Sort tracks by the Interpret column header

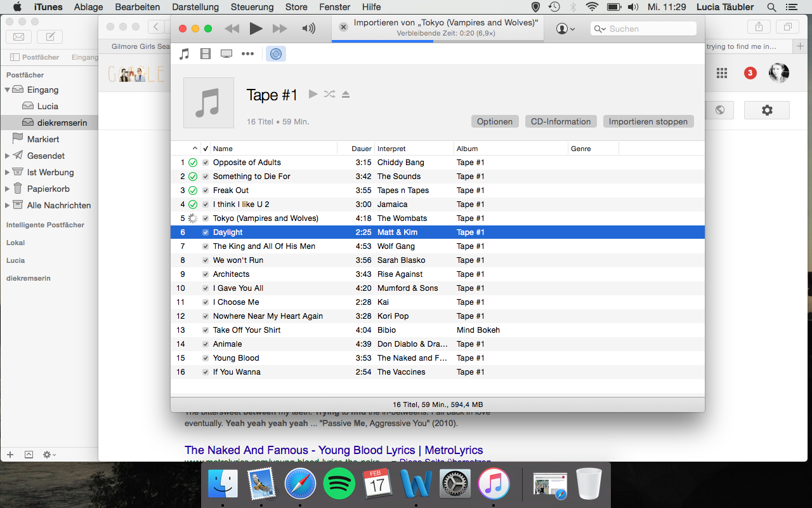(391, 149)
